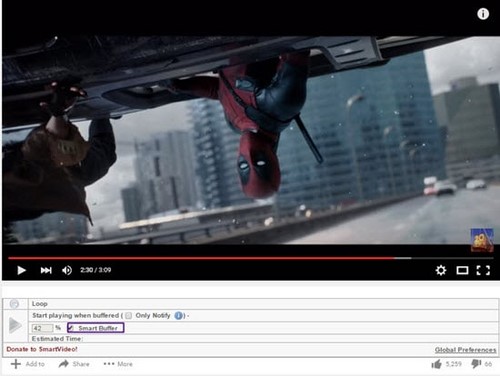This screenshot has height=376, width=500.
Task: Open the Only Notify info icon
Action: pos(178,315)
